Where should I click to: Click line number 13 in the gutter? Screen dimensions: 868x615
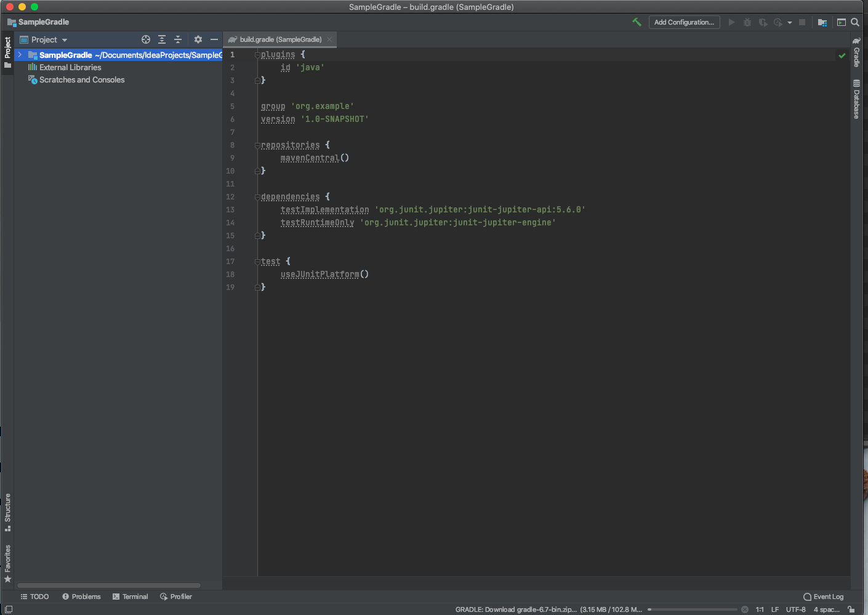(230, 210)
